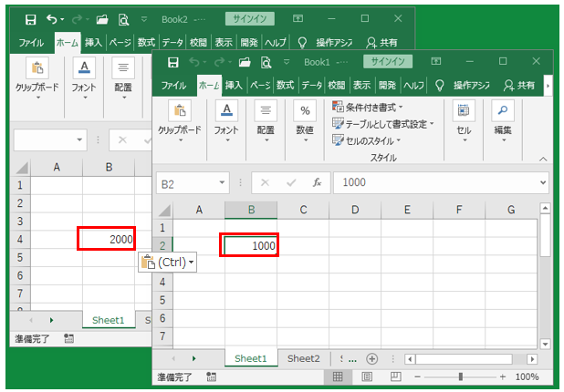Click Print Preview icon in Book1 toolbar
The image size is (564, 392).
(266, 62)
